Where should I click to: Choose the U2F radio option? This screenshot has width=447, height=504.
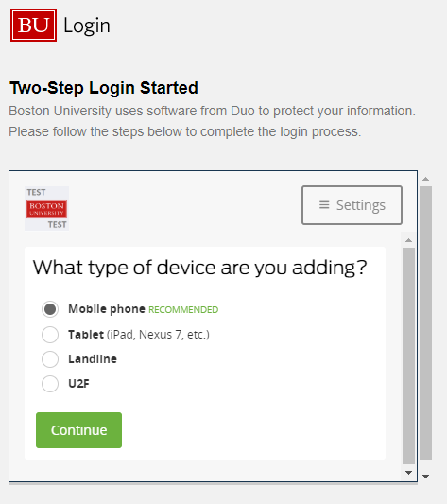(50, 384)
